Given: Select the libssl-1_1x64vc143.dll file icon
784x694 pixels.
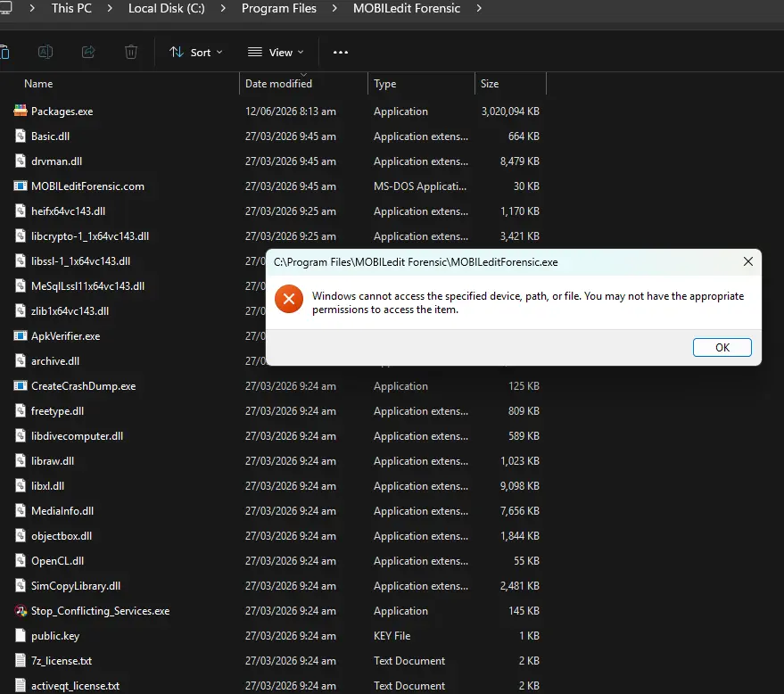Looking at the screenshot, I should (21, 261).
